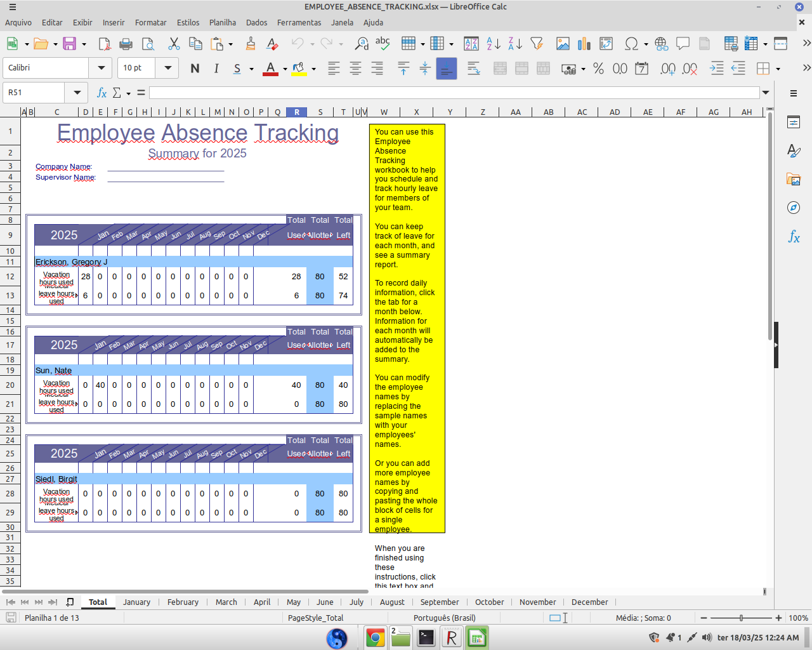
Task: Click the Sort Ascending icon
Action: [x=492, y=44]
